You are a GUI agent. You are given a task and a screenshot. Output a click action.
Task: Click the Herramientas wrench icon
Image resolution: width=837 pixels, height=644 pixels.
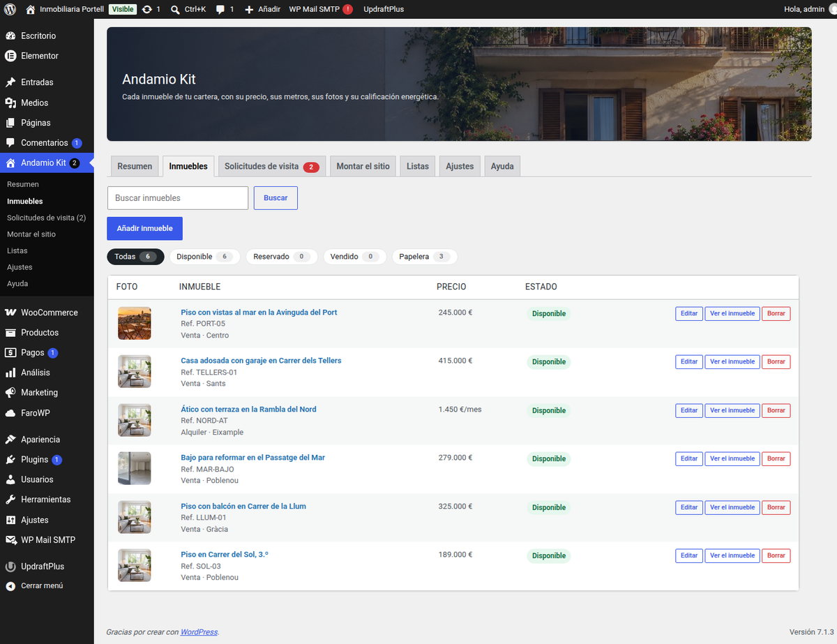point(10,500)
